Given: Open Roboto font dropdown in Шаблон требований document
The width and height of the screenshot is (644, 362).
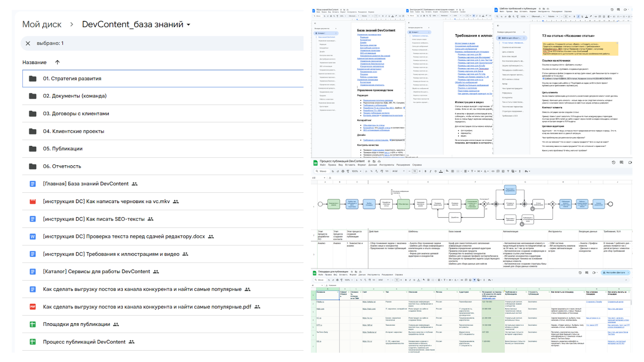Looking at the screenshot, I should [553, 16].
